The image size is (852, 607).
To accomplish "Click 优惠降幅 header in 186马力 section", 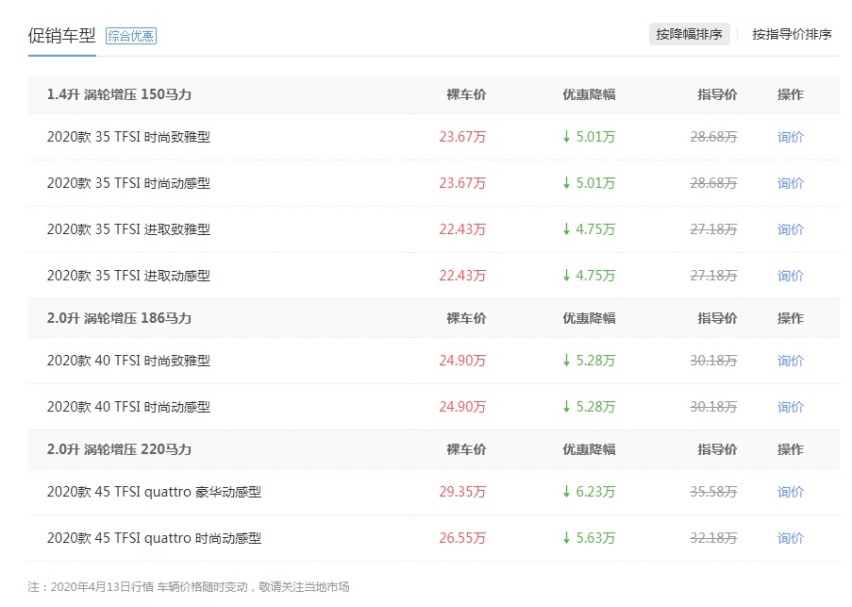I will click(x=589, y=318).
